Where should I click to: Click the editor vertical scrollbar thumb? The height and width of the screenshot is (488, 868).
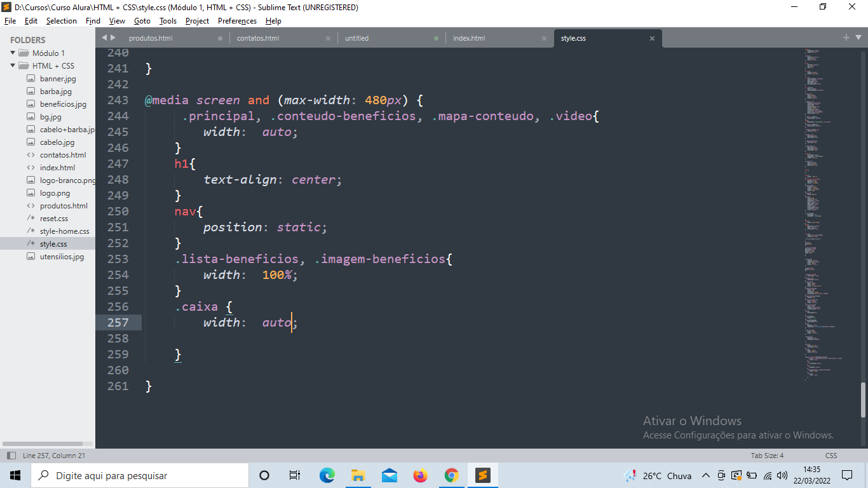[x=864, y=400]
